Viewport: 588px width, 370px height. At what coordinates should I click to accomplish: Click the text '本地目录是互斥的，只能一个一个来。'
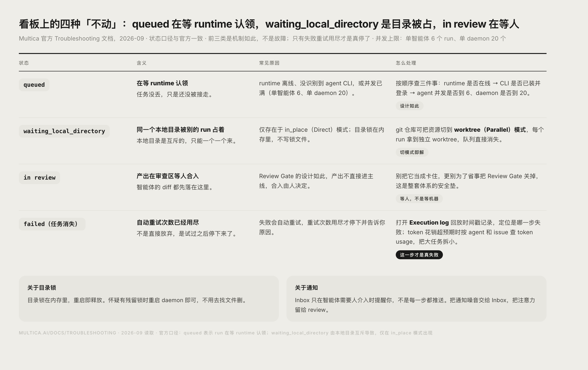[x=188, y=141]
